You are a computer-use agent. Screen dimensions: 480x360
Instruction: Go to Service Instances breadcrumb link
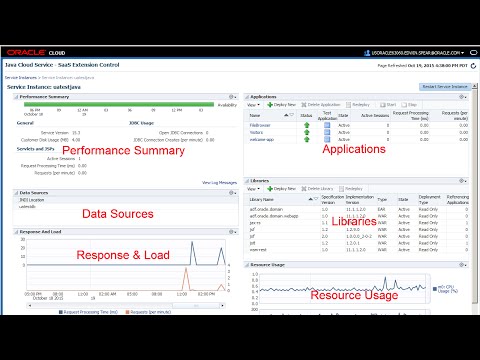(20, 78)
